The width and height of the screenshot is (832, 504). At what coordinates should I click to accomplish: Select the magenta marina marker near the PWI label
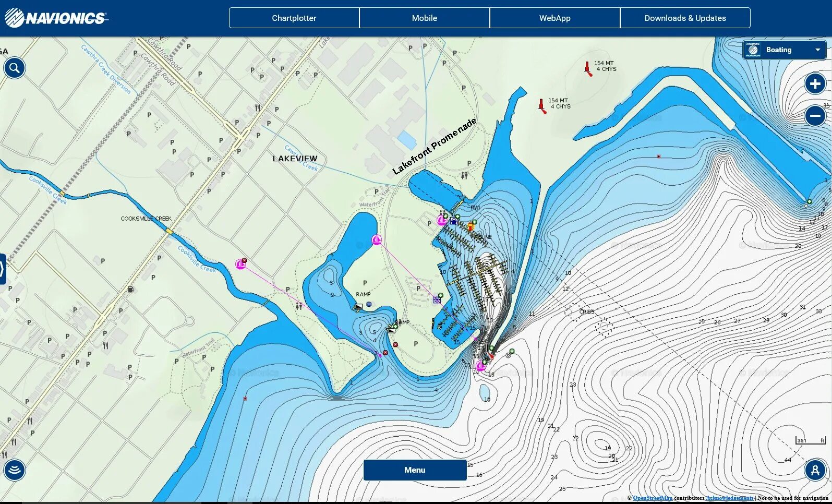pos(442,220)
